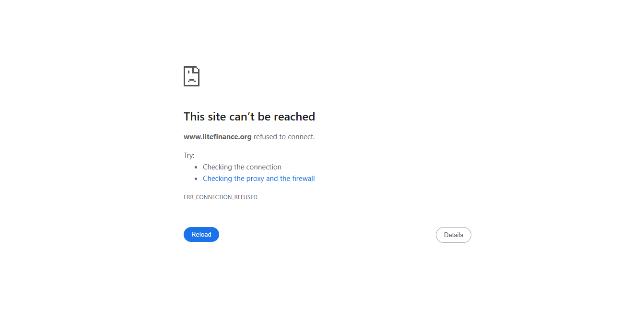
Task: Click the 'Checking the connection' suggestion
Action: 242,167
